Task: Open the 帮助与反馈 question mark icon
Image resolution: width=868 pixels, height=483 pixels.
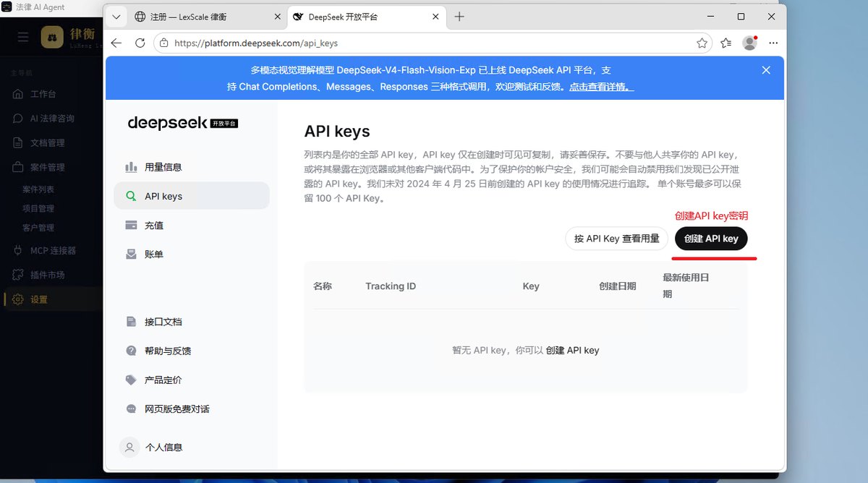Action: pos(131,351)
